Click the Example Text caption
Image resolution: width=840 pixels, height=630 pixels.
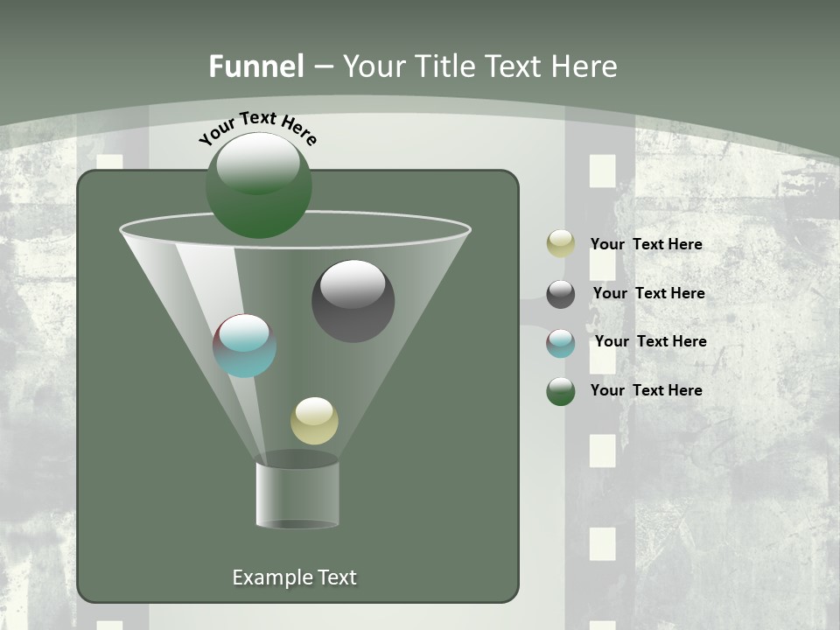(x=294, y=577)
